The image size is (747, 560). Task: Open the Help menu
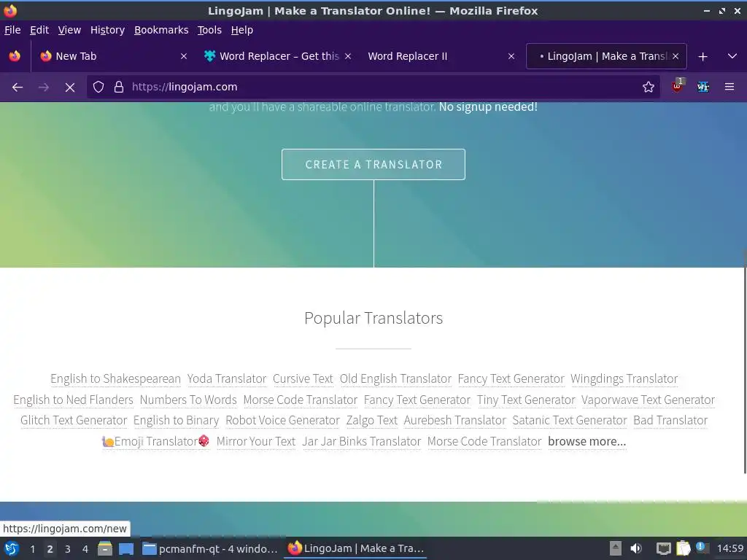click(242, 30)
